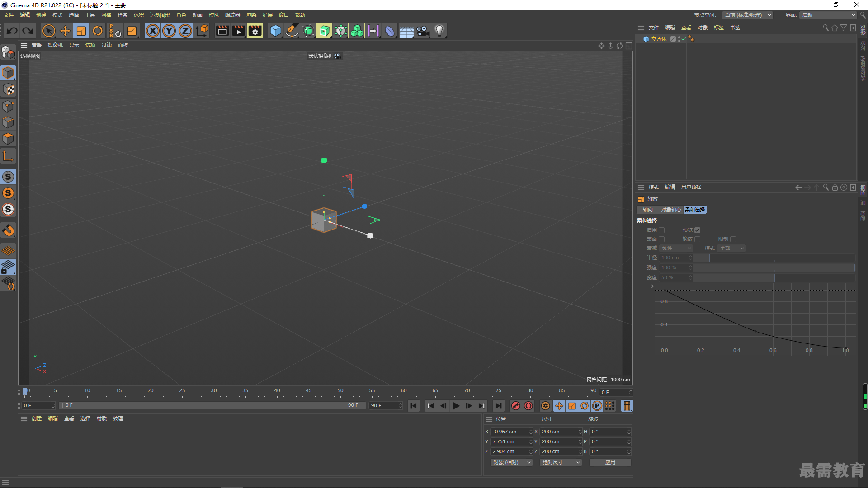Click the deformer bend icon
This screenshot has height=488, width=868.
pos(390,31)
